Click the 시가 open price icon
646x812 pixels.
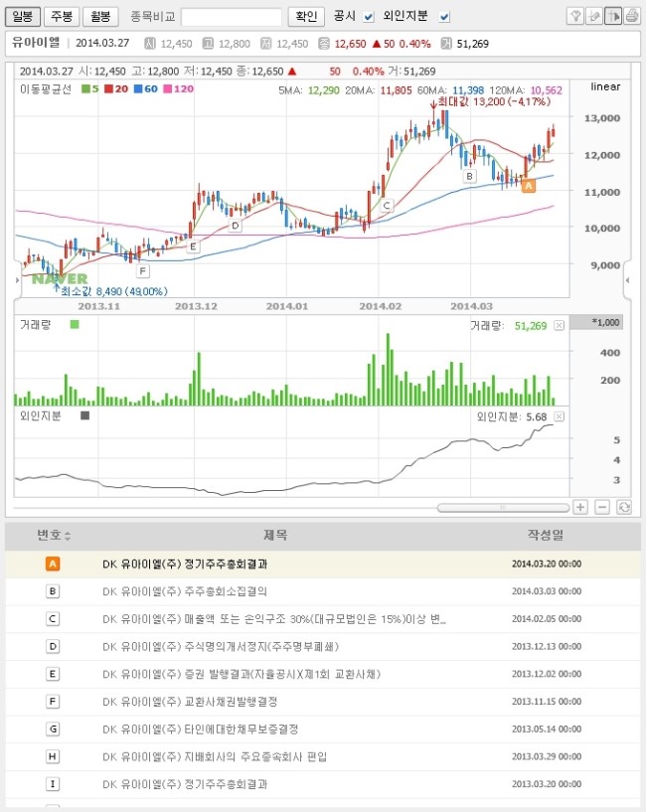tap(150, 44)
